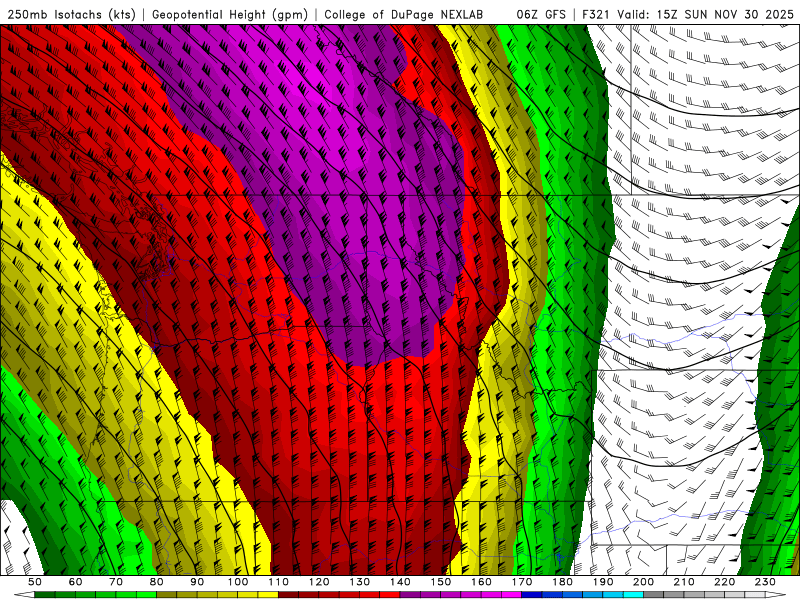Viewport: 800px width, 600px height.
Task: Click the 'F321' forecast hour text
Action: pyautogui.click(x=596, y=14)
